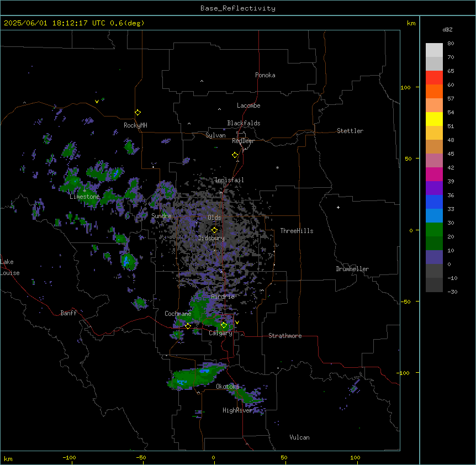The image size is (476, 465).
Task: Click the Innisfail city label
Action: pyautogui.click(x=229, y=180)
